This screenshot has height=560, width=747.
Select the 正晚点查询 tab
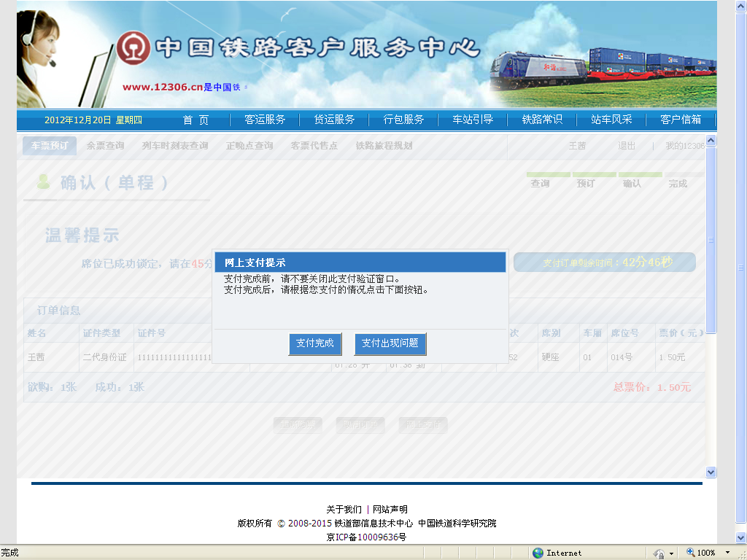pos(249,146)
